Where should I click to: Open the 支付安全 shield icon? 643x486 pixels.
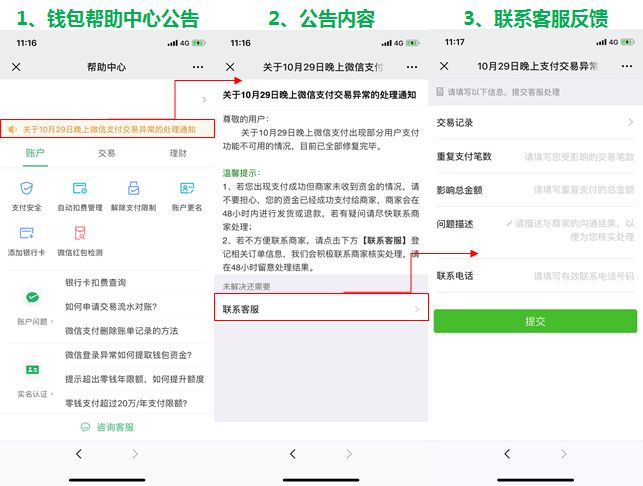click(27, 189)
